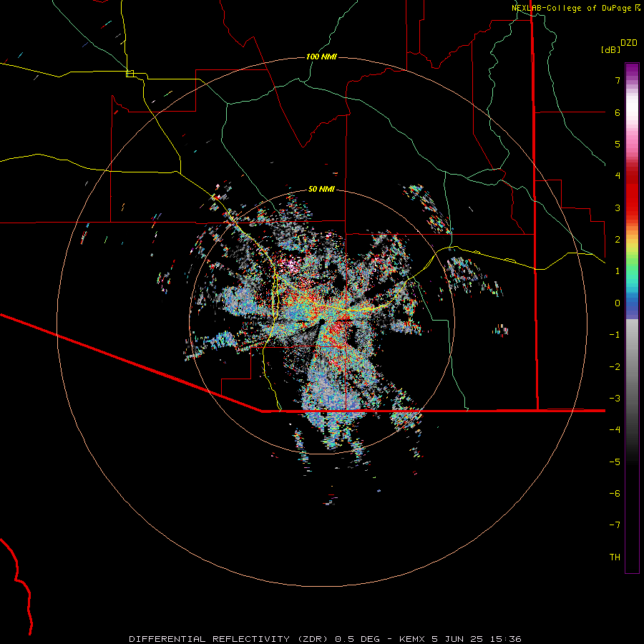
Task: Click the DZD color scale title
Action: click(x=629, y=43)
